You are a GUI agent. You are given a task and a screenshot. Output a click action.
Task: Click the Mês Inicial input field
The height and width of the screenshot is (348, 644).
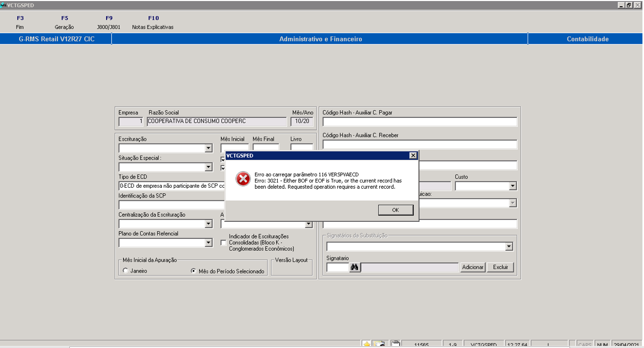click(x=235, y=147)
